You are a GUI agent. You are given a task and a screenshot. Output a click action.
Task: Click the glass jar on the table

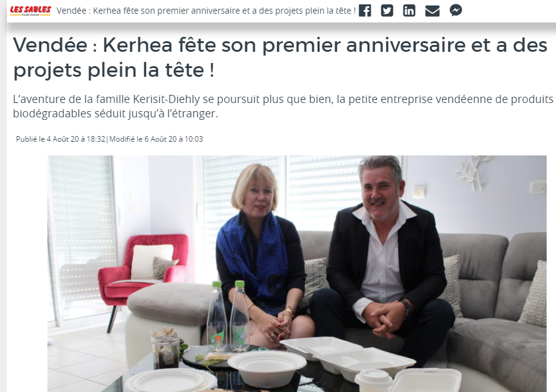click(165, 349)
